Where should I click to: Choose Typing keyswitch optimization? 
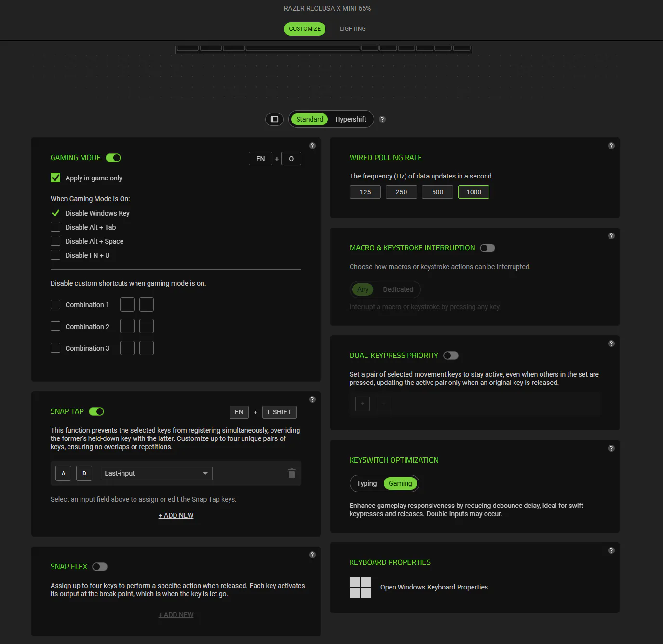(367, 483)
